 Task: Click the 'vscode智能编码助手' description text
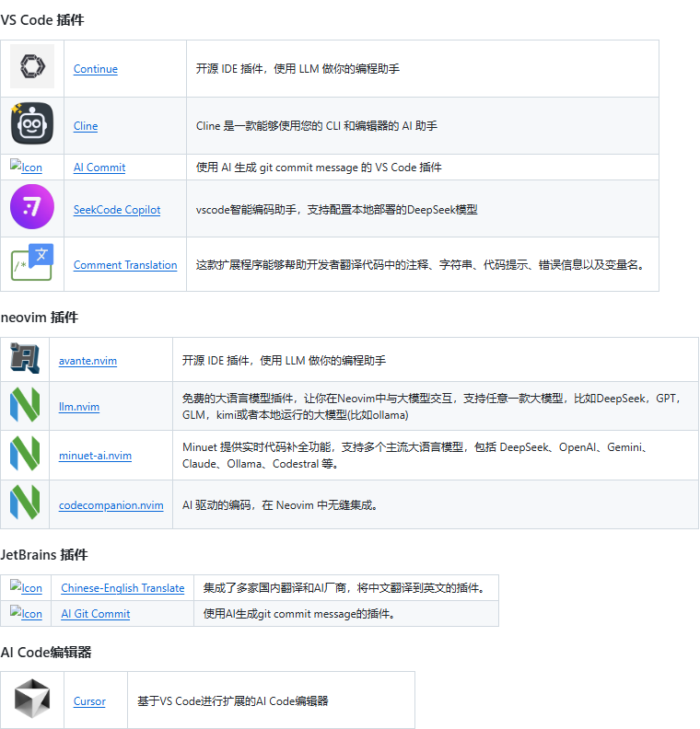[x=337, y=210]
